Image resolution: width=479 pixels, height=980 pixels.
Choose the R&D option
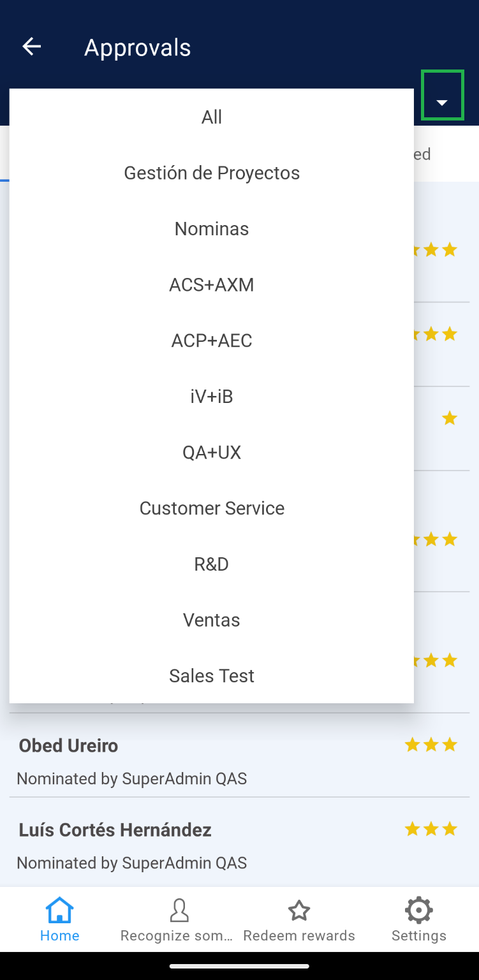point(212,564)
